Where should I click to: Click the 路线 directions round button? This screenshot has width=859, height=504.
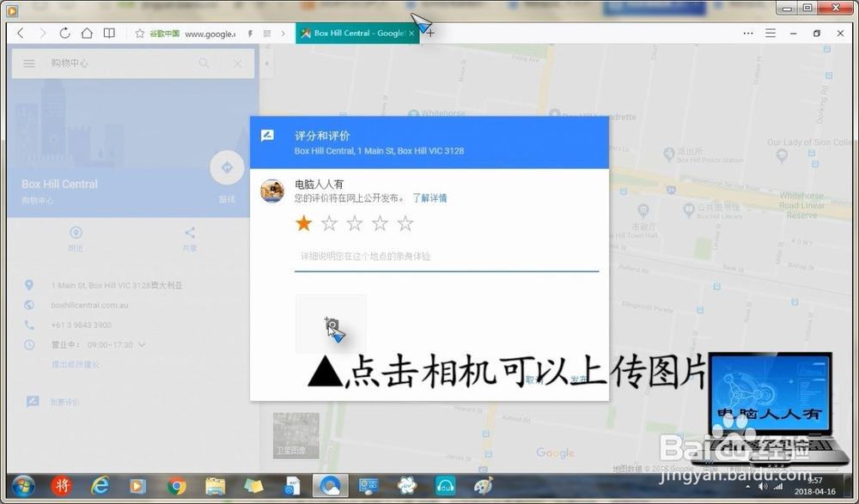coord(227,167)
